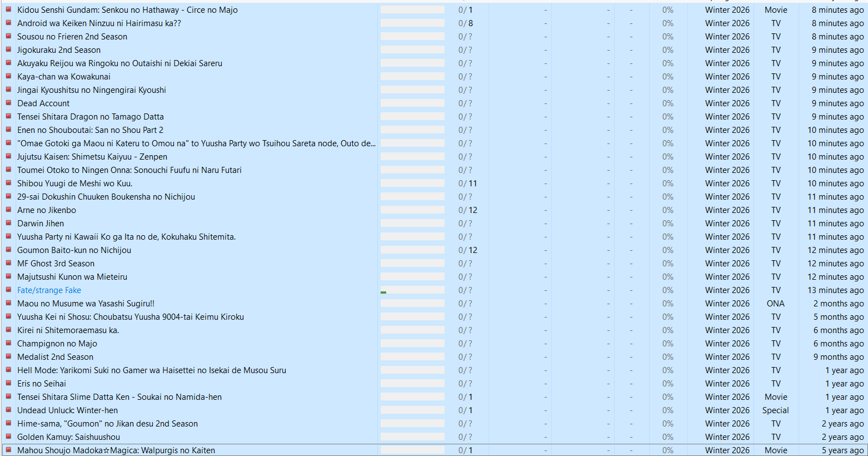Select the Tensei Shitara Slime Datta Ken title
Screen dimensions: 868x456
point(119,397)
